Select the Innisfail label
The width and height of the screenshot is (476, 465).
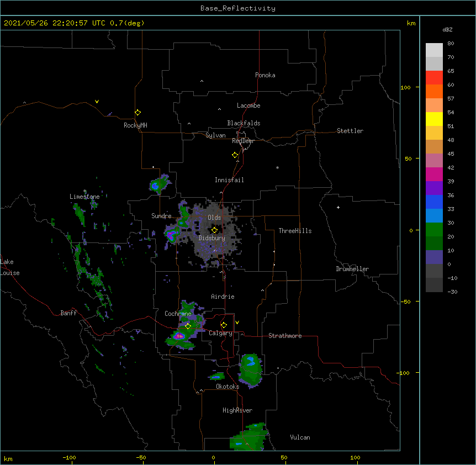229,180
